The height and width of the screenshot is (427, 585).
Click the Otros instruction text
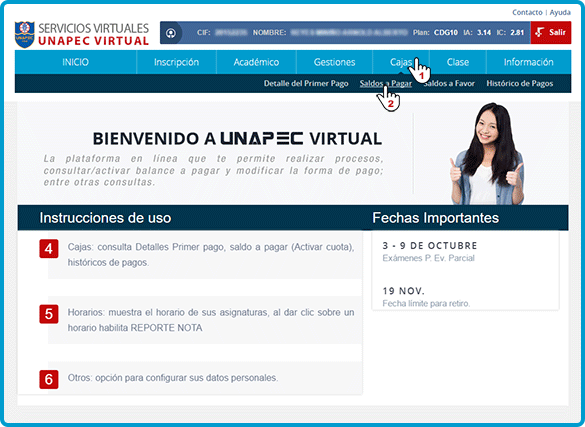tap(173, 378)
